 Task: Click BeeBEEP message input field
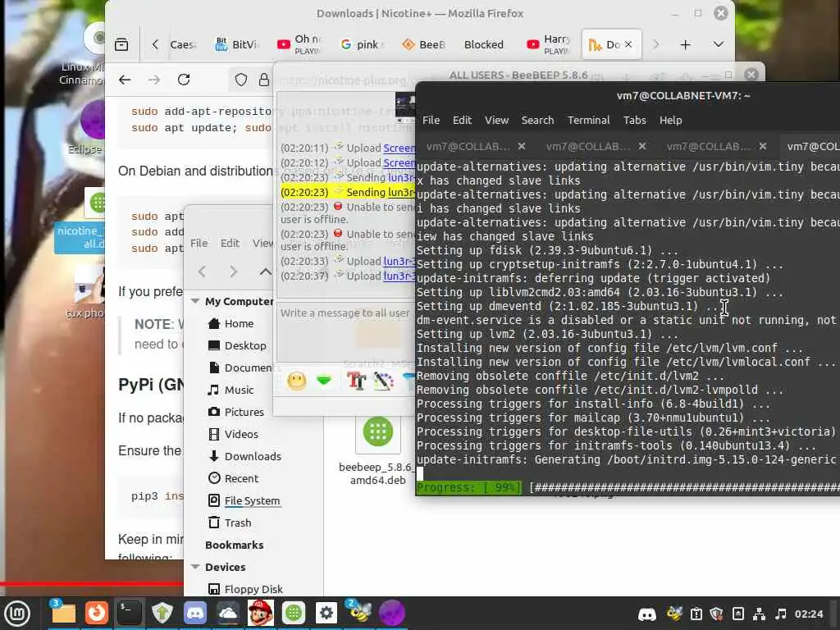[345, 332]
